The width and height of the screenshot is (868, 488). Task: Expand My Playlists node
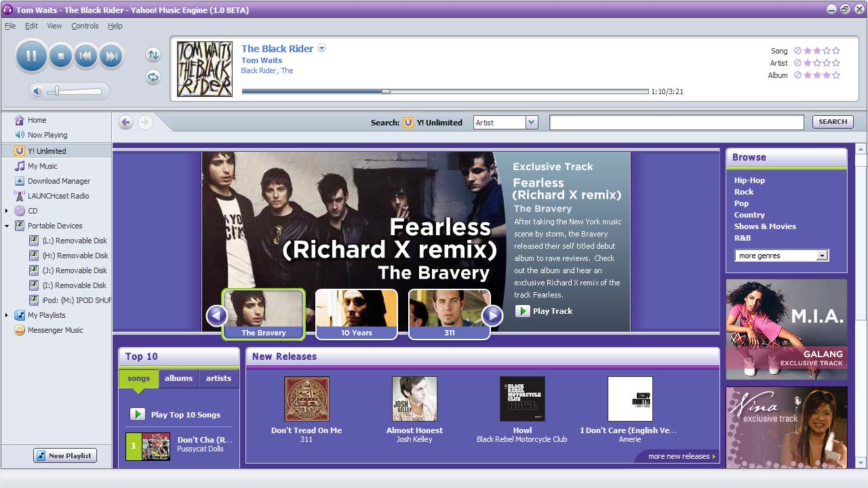[7, 315]
